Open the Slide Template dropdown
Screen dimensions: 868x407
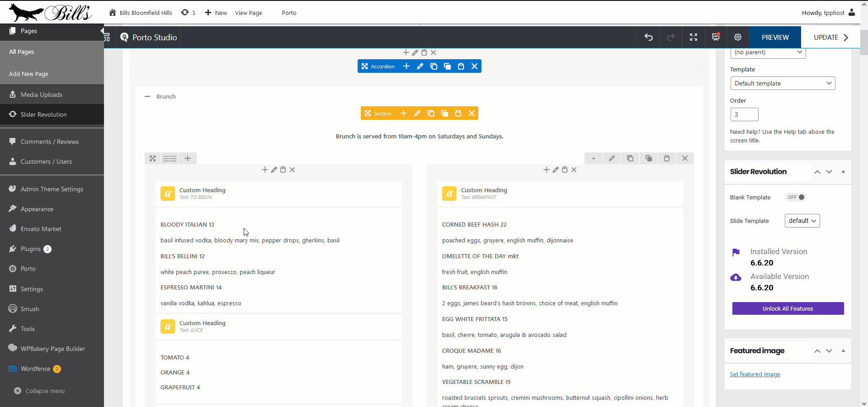click(x=802, y=221)
